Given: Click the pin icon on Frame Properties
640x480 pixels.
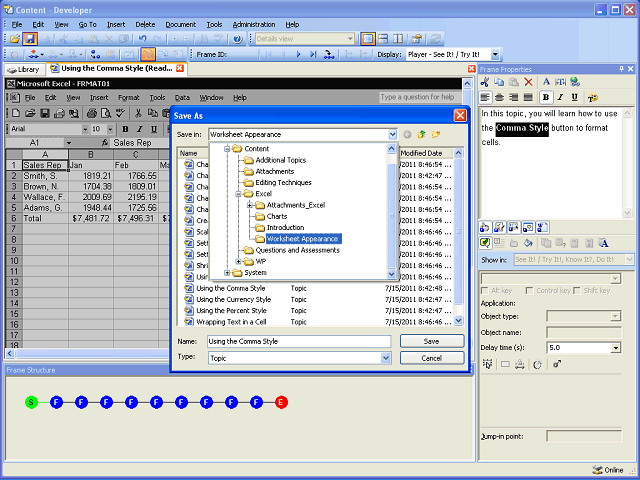Looking at the screenshot, I should (x=621, y=69).
